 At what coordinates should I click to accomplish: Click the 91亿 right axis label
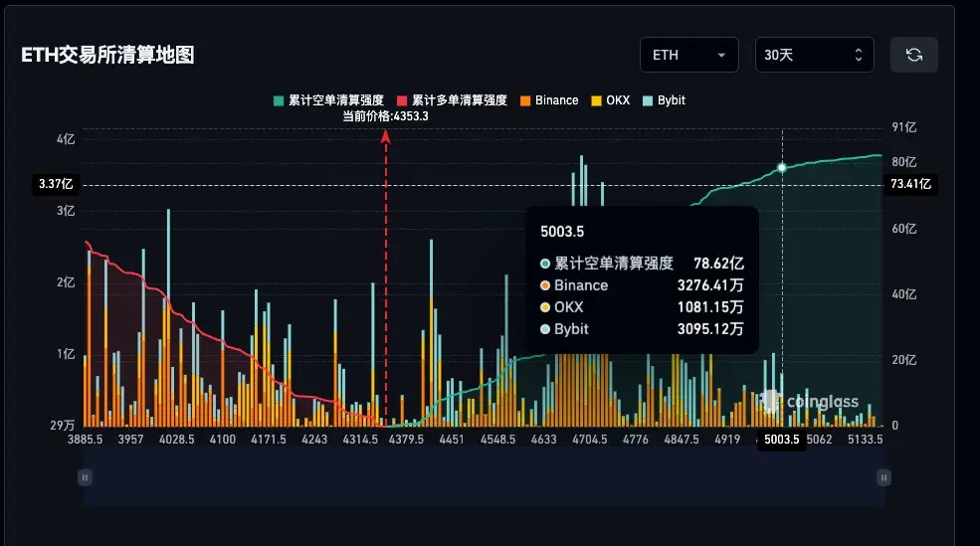click(x=903, y=127)
